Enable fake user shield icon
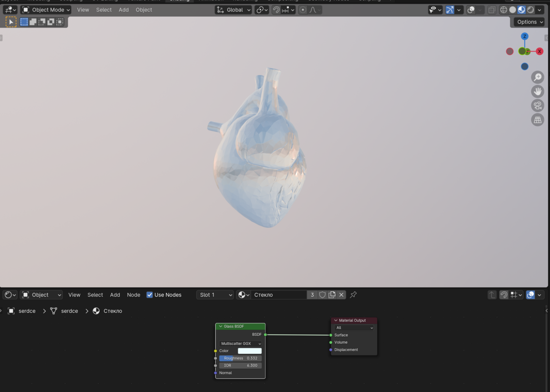Image resolution: width=550 pixels, height=392 pixels. click(x=322, y=295)
